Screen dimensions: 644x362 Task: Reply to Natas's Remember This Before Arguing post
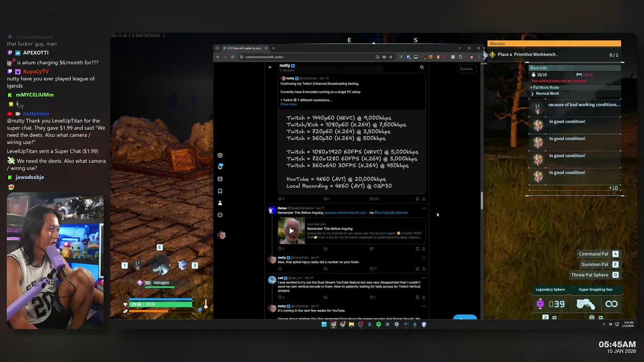pos(280,248)
